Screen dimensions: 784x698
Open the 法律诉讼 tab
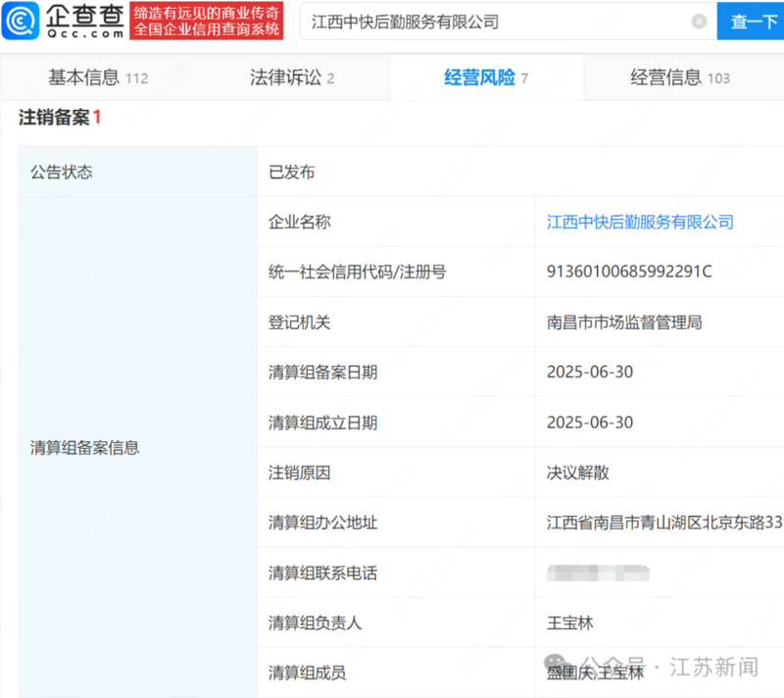pos(291,78)
